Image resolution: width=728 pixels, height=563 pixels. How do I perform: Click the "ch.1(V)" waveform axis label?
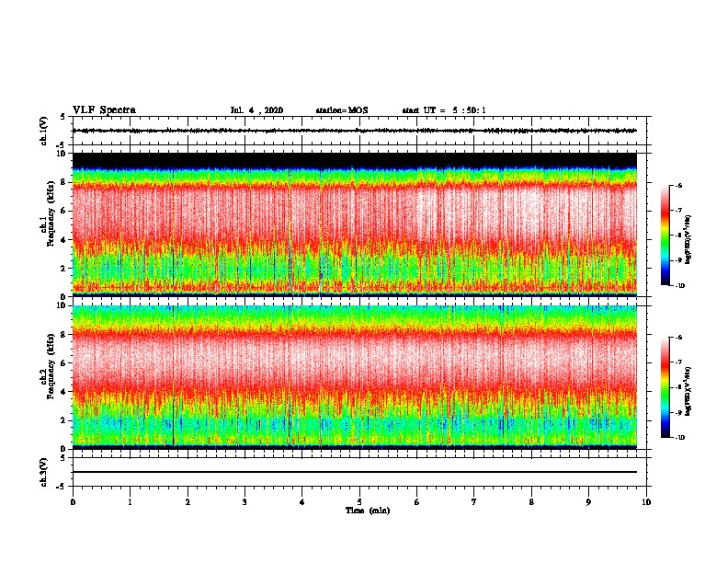[44, 131]
